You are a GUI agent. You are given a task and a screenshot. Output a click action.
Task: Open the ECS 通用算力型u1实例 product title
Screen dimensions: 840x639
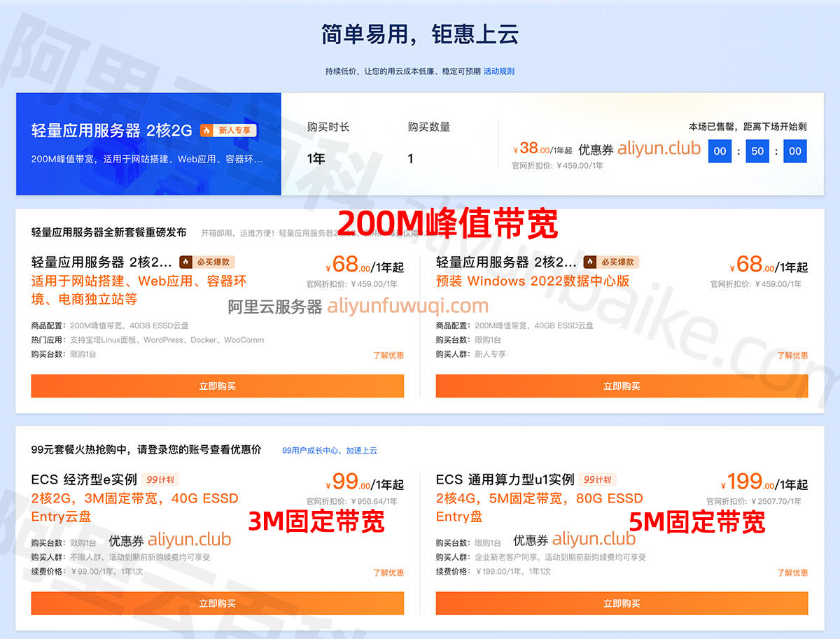[x=504, y=479]
